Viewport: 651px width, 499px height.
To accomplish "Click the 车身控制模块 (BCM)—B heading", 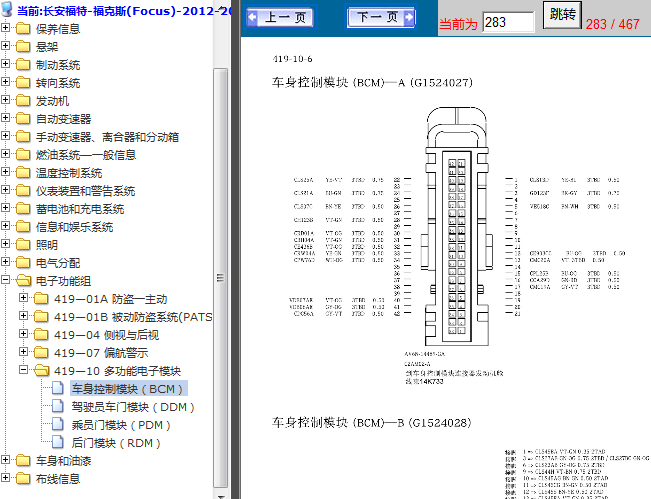I will [372, 423].
